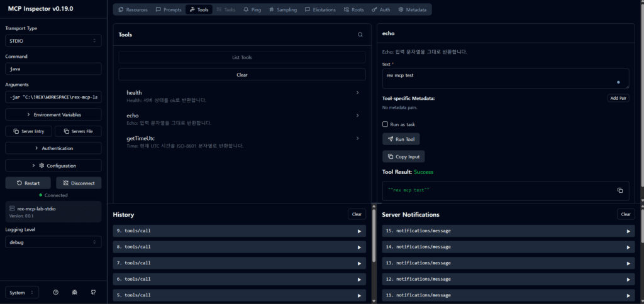This screenshot has height=304, width=644.
Task: Open echo tool via its chevron arrow
Action: (358, 116)
